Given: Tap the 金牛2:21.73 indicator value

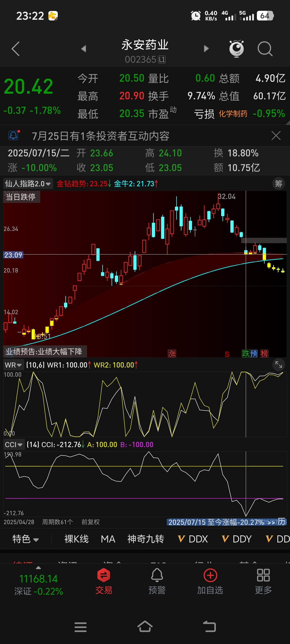Looking at the screenshot, I should pyautogui.click(x=136, y=184).
